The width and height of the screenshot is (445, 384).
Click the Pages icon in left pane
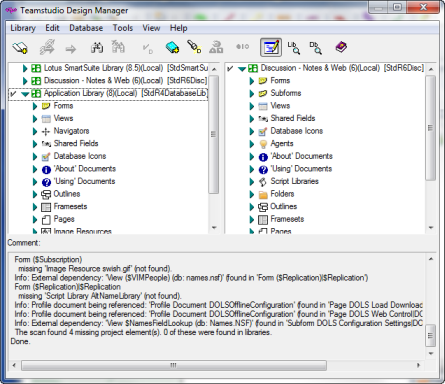point(46,220)
